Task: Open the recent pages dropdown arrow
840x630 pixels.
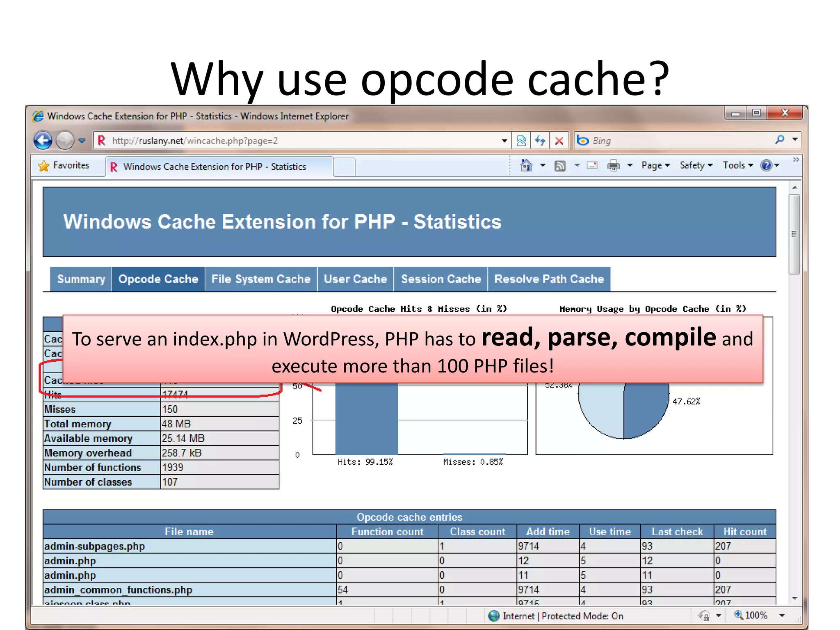Action: point(82,141)
